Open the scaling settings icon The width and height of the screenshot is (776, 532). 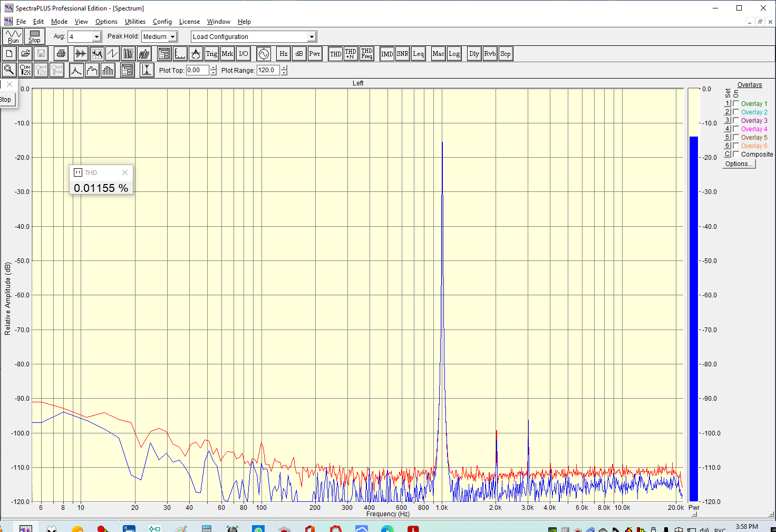(x=180, y=54)
